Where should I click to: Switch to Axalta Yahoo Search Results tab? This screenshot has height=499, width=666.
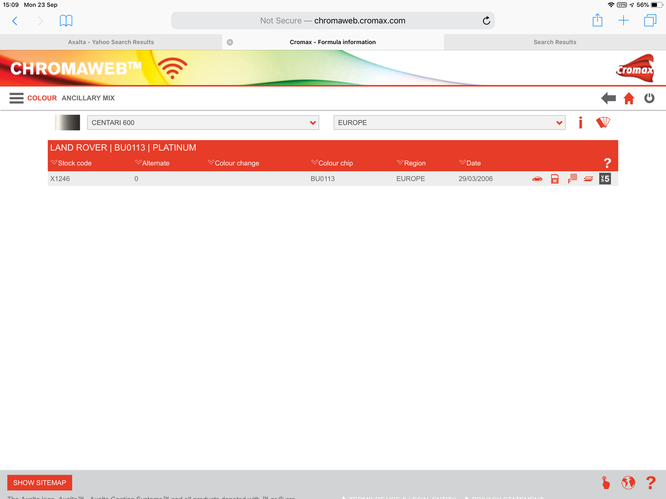[x=111, y=42]
